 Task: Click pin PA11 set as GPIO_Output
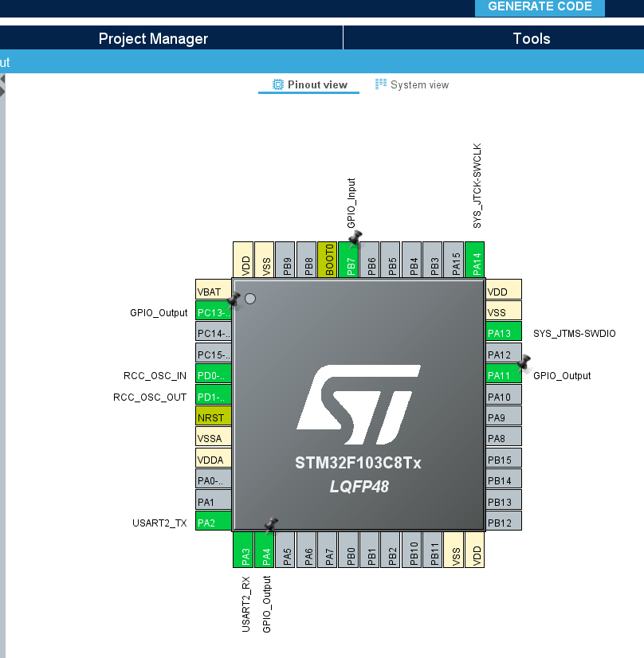pyautogui.click(x=504, y=375)
